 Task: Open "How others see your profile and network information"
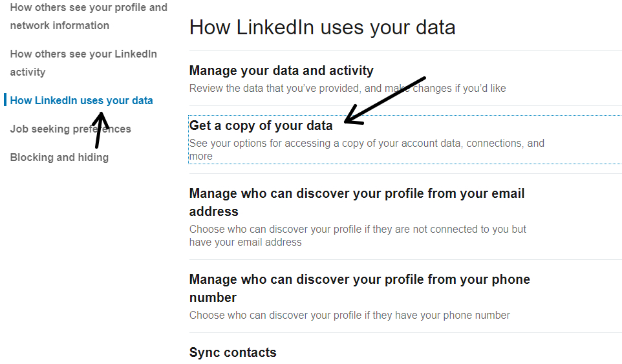[89, 17]
